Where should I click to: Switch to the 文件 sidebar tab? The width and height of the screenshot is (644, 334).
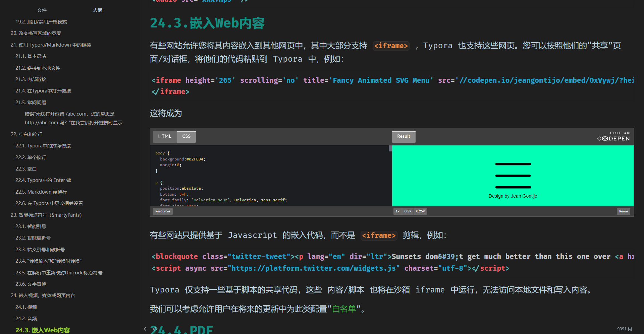tap(42, 10)
